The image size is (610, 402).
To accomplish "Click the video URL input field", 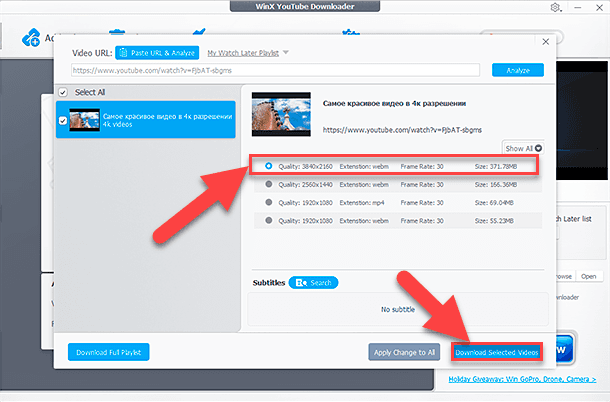I will [275, 70].
